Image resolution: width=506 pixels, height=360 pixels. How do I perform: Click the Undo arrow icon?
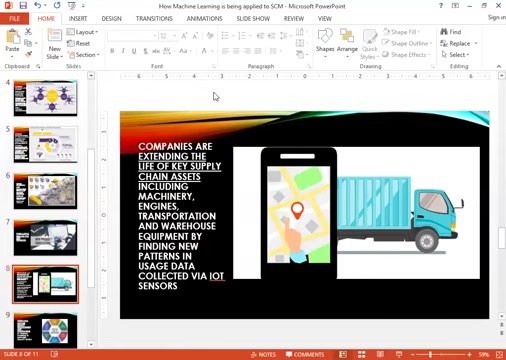(x=37, y=5)
